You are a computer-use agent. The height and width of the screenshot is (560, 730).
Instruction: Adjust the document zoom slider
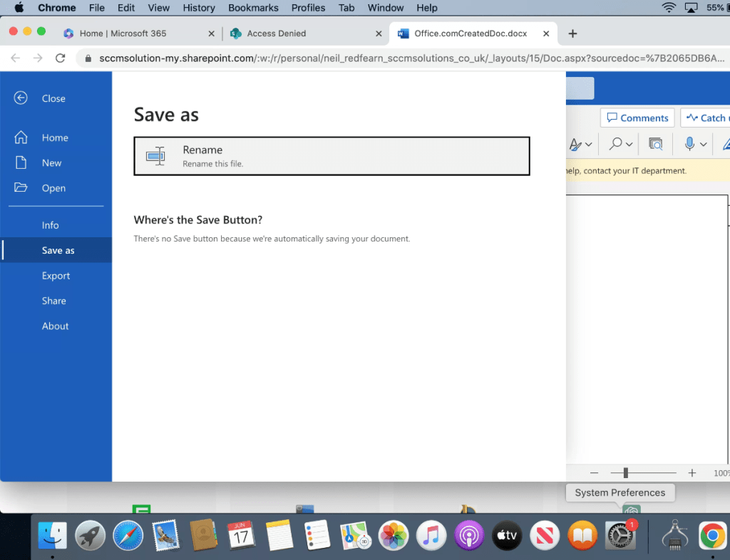point(626,473)
